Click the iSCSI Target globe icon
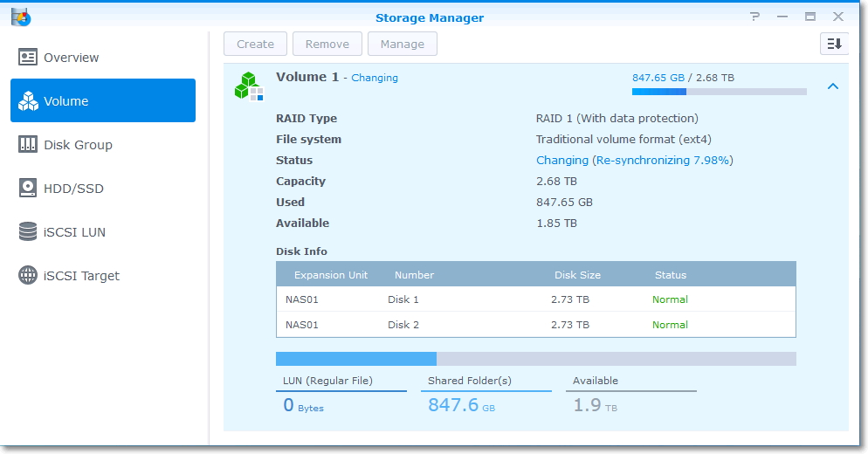 (x=28, y=275)
